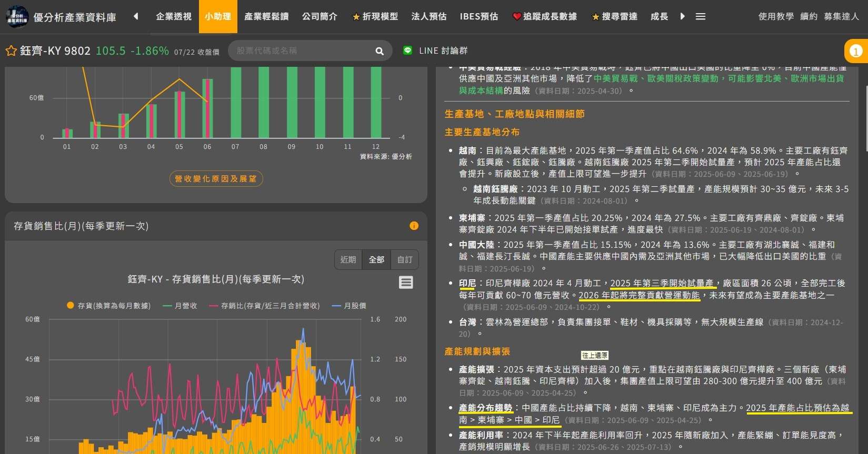The width and height of the screenshot is (868, 454).
Task: Click the 產能分布趨勢 bullet label
Action: [485, 408]
